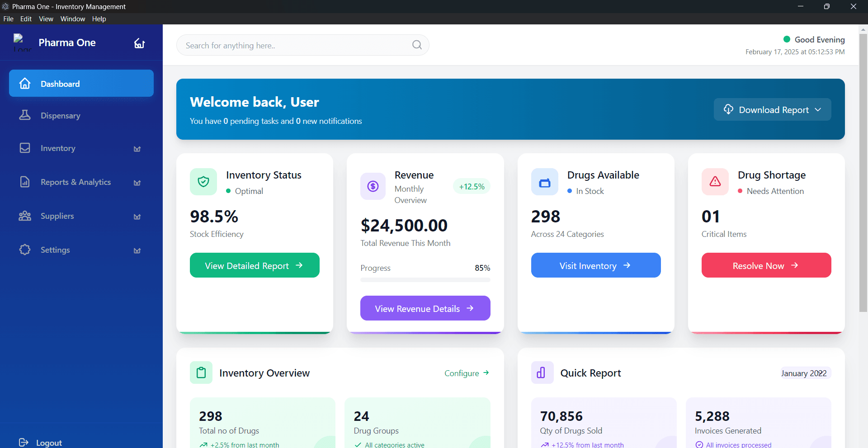Click the Reports & Analytics document icon

(25, 182)
